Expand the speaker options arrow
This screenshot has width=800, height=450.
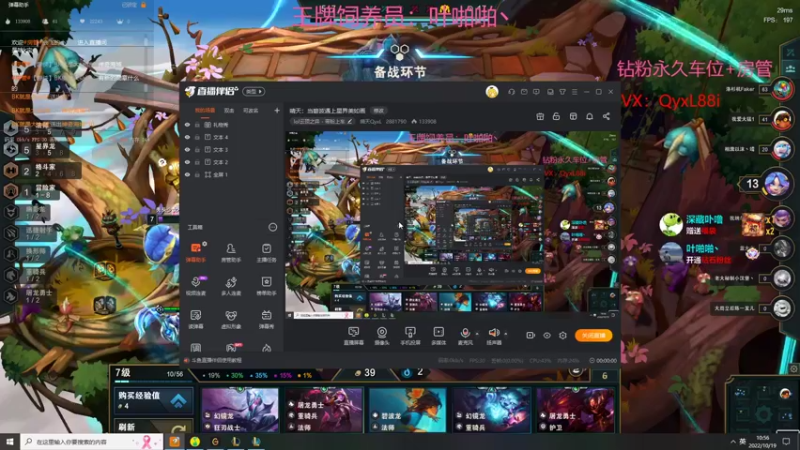pos(506,334)
